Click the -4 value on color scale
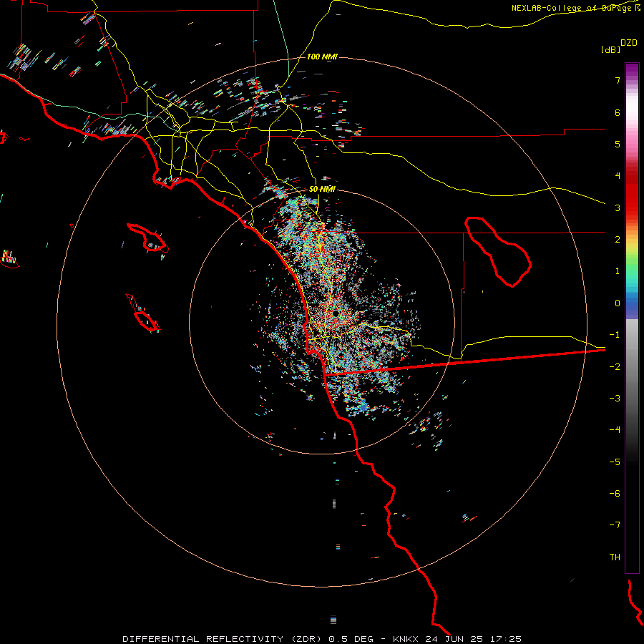 point(615,429)
